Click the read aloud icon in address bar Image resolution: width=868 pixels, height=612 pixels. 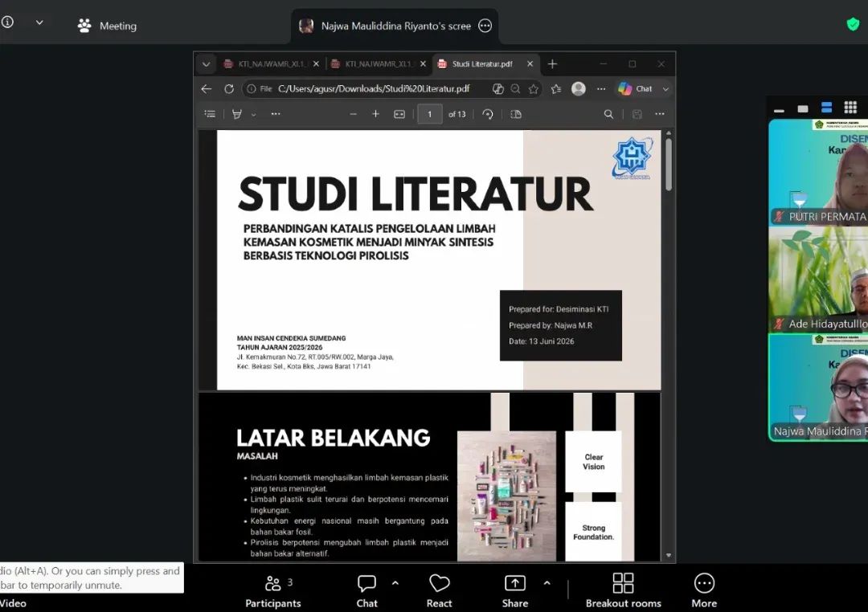tap(497, 88)
